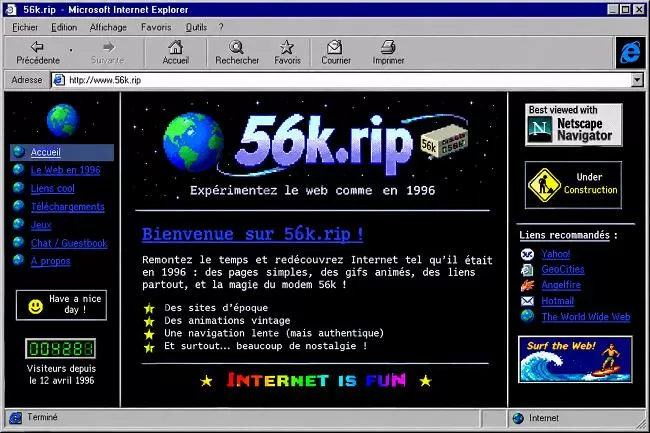Open The World Wide Web link
650x433 pixels.
pyautogui.click(x=586, y=317)
